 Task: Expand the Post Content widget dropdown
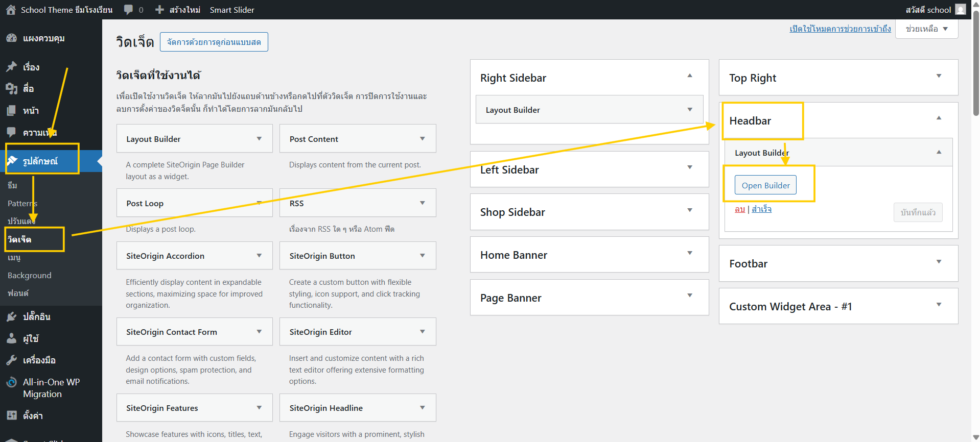coord(422,139)
